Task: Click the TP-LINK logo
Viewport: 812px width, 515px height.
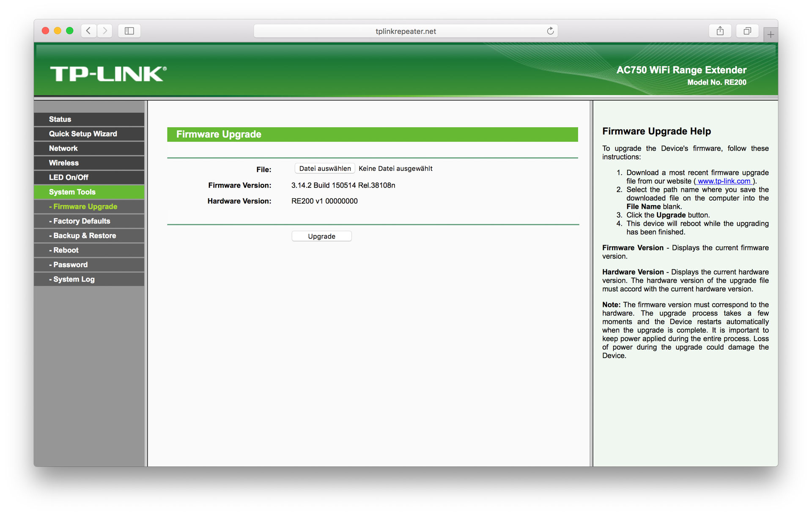Action: pos(108,74)
